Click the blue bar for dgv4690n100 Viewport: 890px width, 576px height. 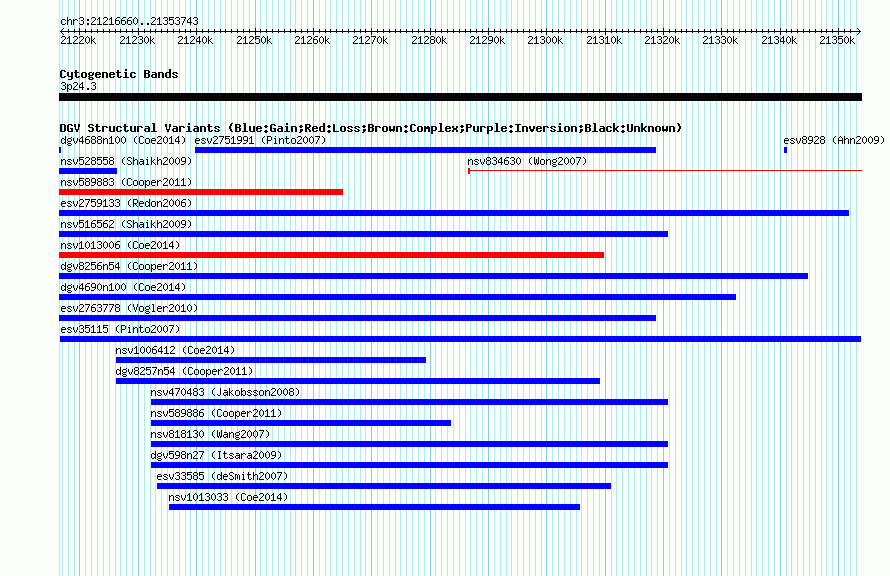pos(397,297)
